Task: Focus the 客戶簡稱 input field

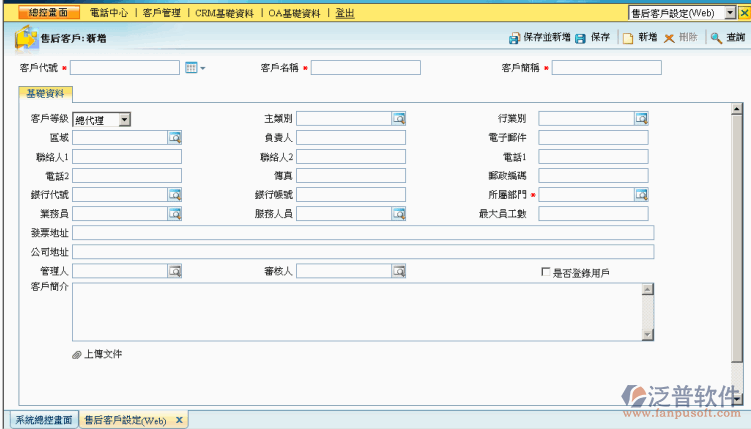Action: 607,68
